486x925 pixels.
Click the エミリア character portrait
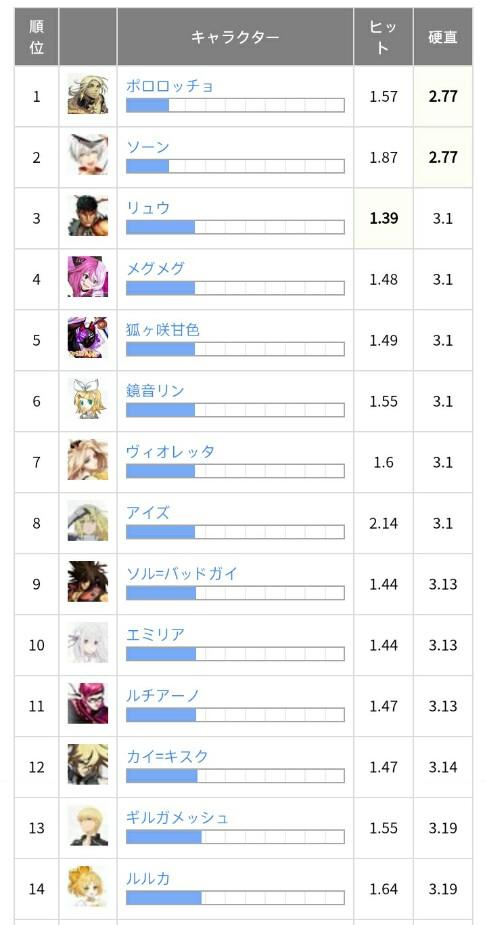point(88,642)
